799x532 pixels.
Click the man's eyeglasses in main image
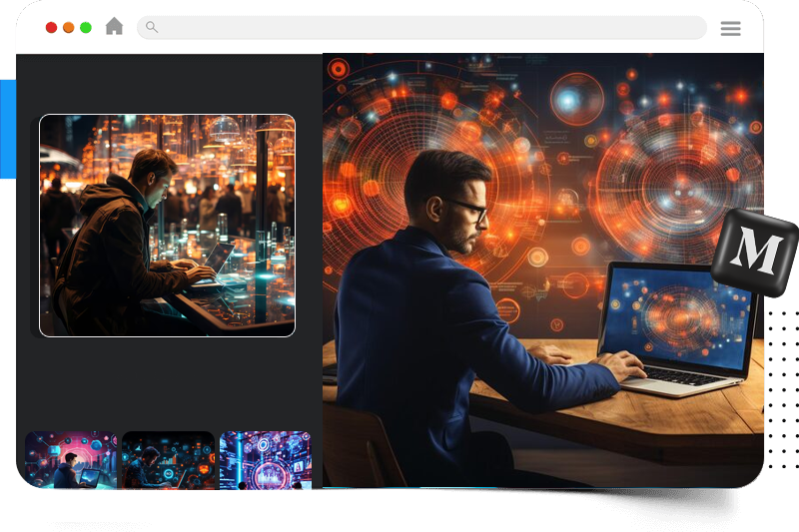click(467, 210)
